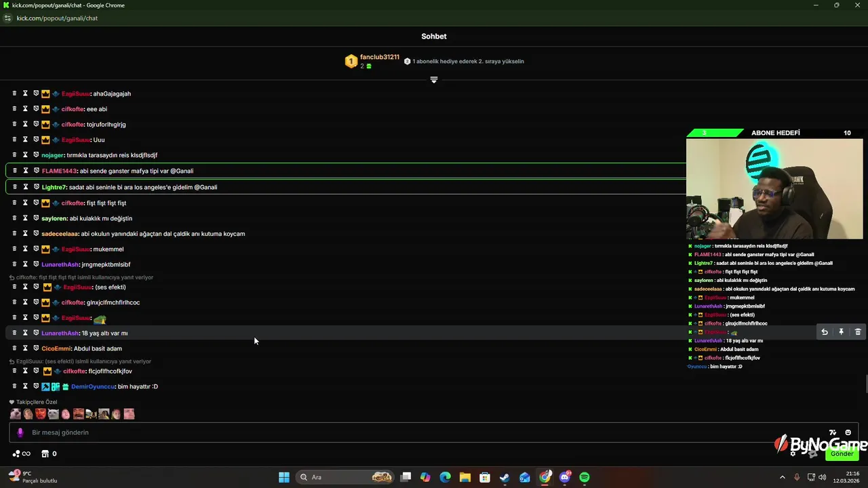The height and width of the screenshot is (488, 868).
Task: Reply to the hovered message with the arrow icon
Action: (x=825, y=332)
